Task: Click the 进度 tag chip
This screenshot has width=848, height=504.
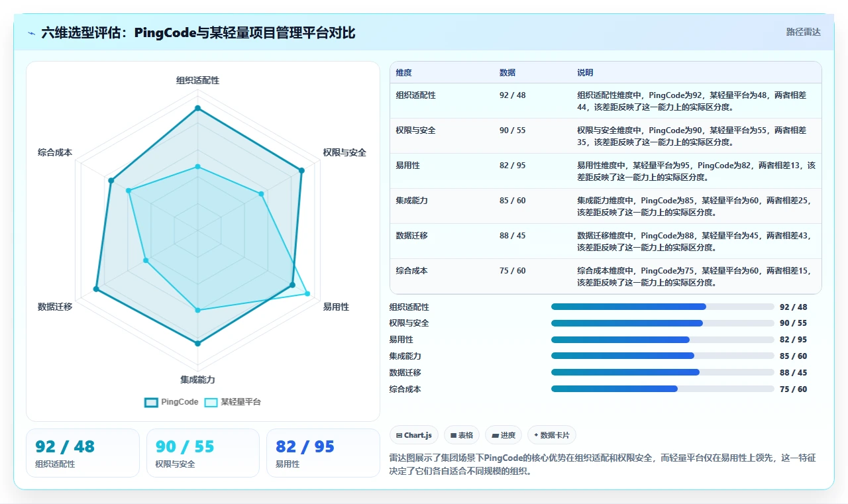Action: (503, 435)
